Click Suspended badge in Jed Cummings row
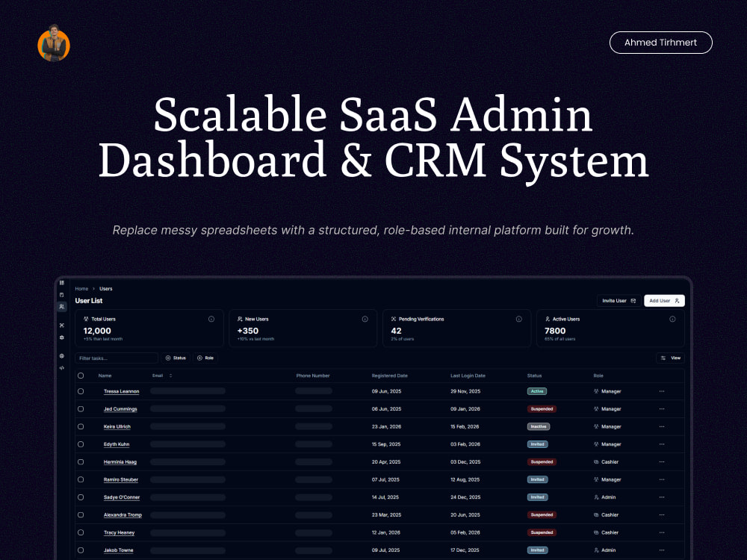 (542, 409)
